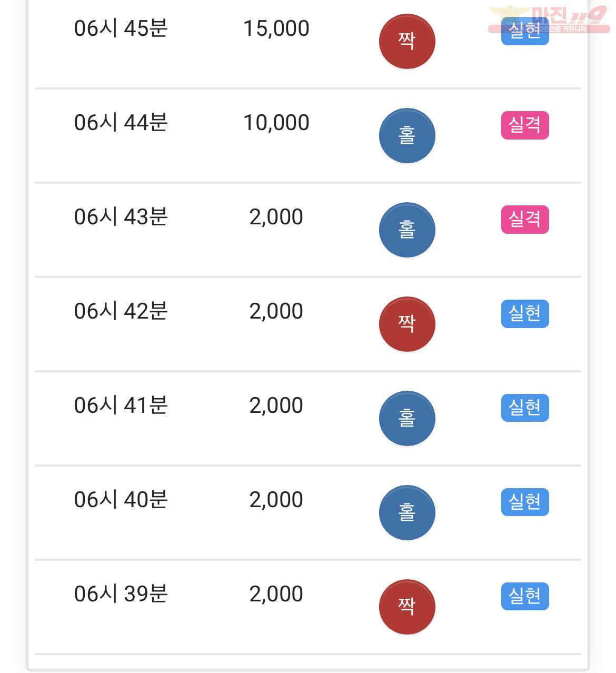Open the 먹진 community watermark logo
Viewport: 616px width, 673px height.
pos(549,19)
